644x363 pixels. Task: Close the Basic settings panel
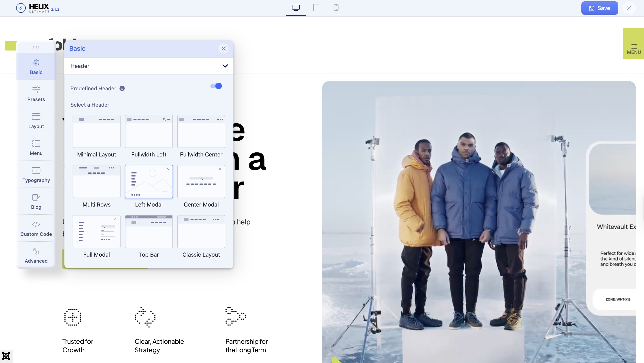(x=223, y=49)
